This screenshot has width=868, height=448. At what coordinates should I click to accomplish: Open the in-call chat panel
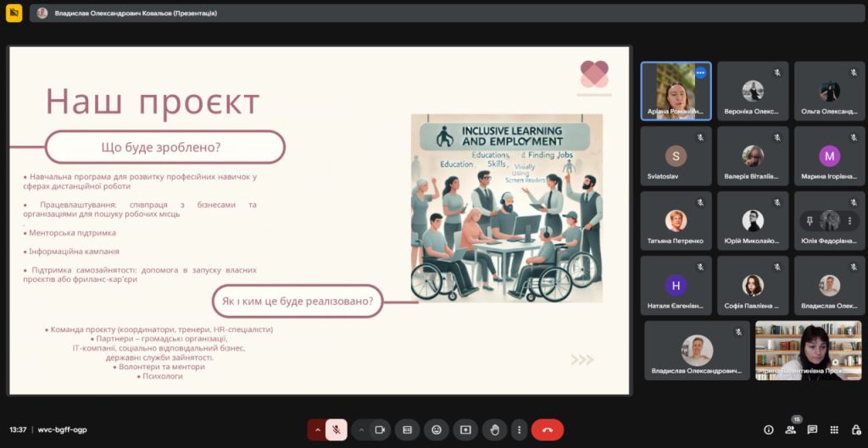(x=812, y=429)
